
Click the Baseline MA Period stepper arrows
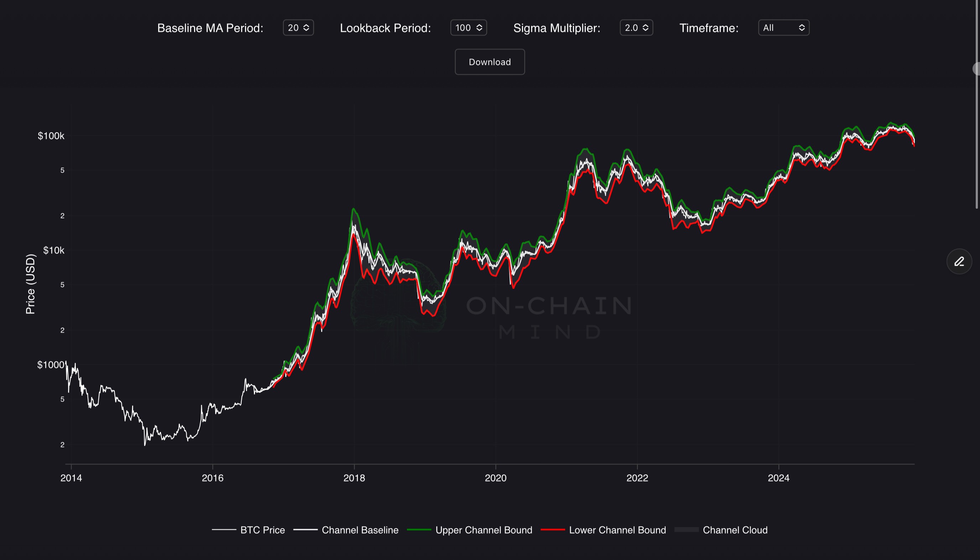click(306, 28)
